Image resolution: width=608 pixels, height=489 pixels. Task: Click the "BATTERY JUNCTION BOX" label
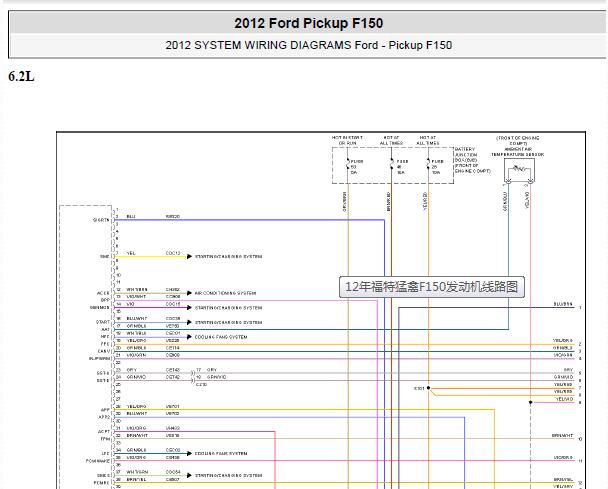(472, 160)
